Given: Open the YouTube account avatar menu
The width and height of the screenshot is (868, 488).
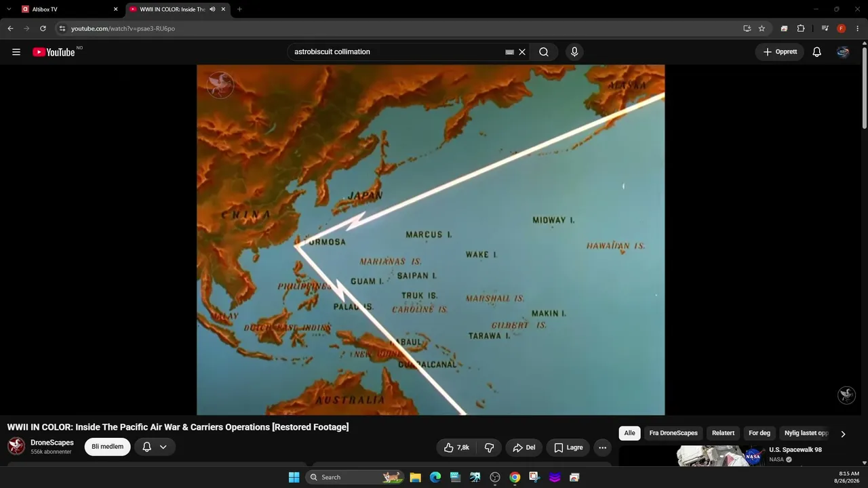Looking at the screenshot, I should pos(843,52).
